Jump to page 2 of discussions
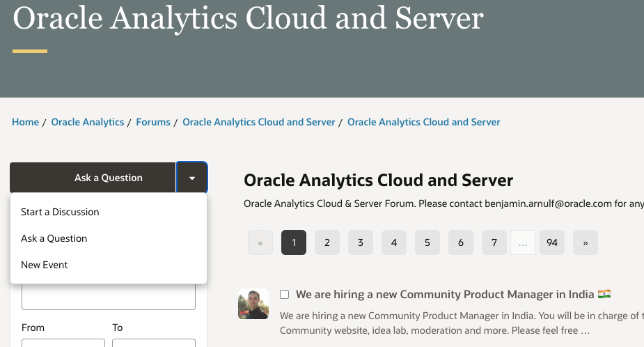This screenshot has width=644, height=347. pyautogui.click(x=327, y=242)
